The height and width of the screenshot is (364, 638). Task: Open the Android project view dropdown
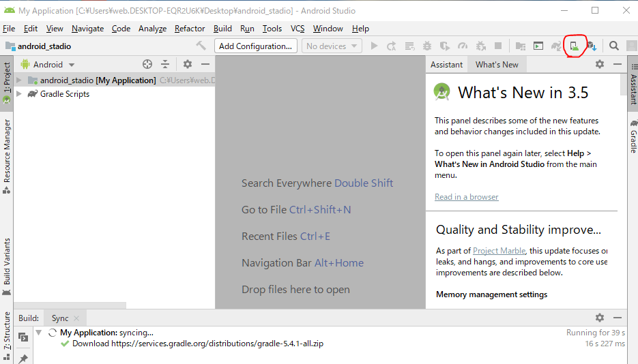[x=48, y=65]
